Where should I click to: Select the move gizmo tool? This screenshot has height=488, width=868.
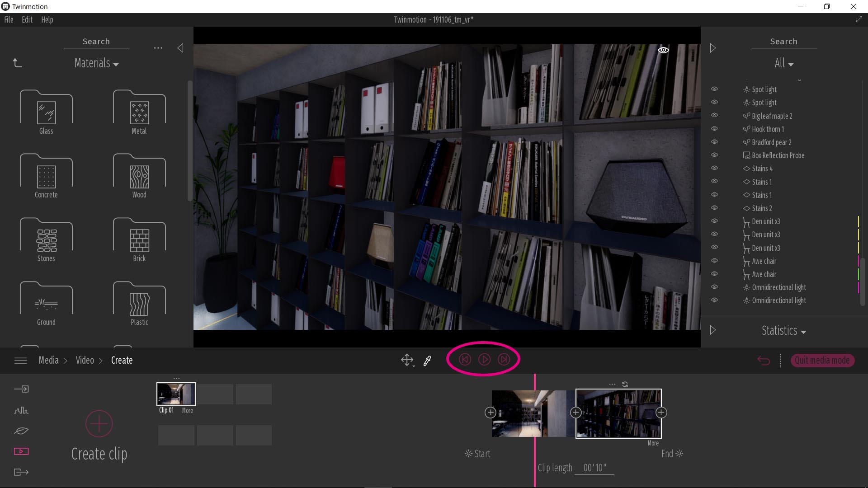pyautogui.click(x=406, y=360)
